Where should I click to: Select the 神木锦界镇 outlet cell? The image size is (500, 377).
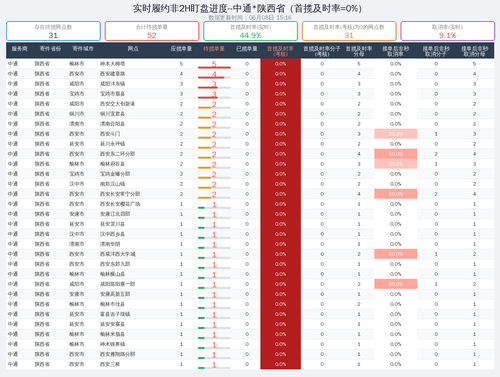[x=113, y=344]
